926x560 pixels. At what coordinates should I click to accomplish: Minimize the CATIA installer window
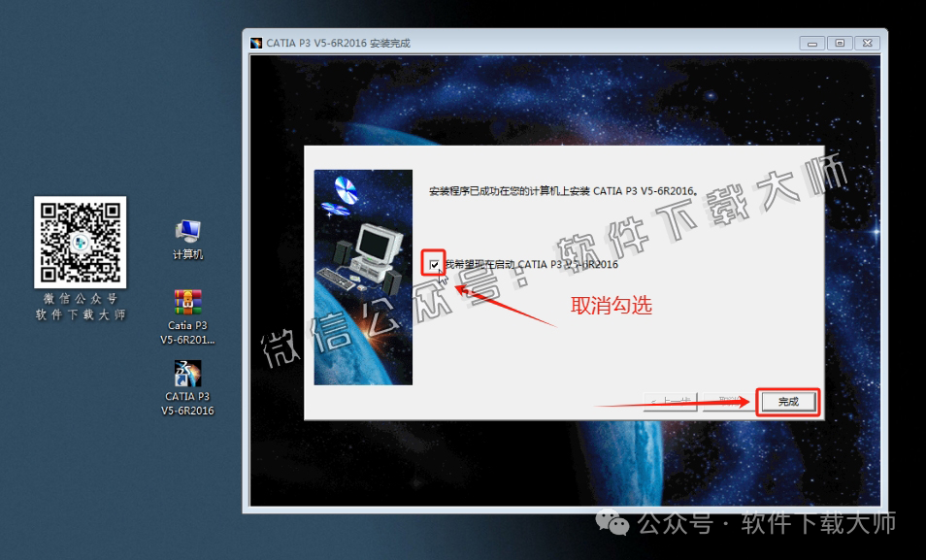[x=810, y=43]
